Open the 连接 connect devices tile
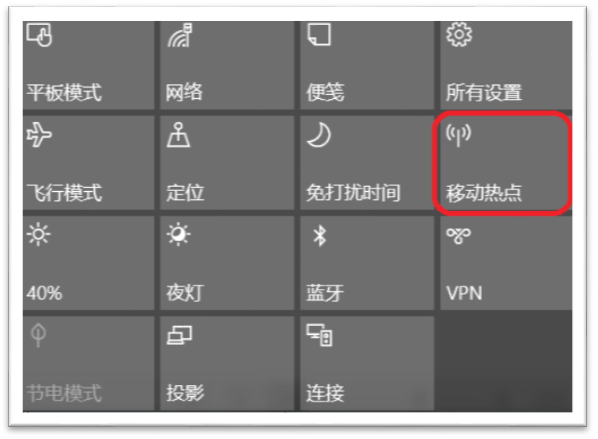The width and height of the screenshot is (598, 439). pos(367,363)
